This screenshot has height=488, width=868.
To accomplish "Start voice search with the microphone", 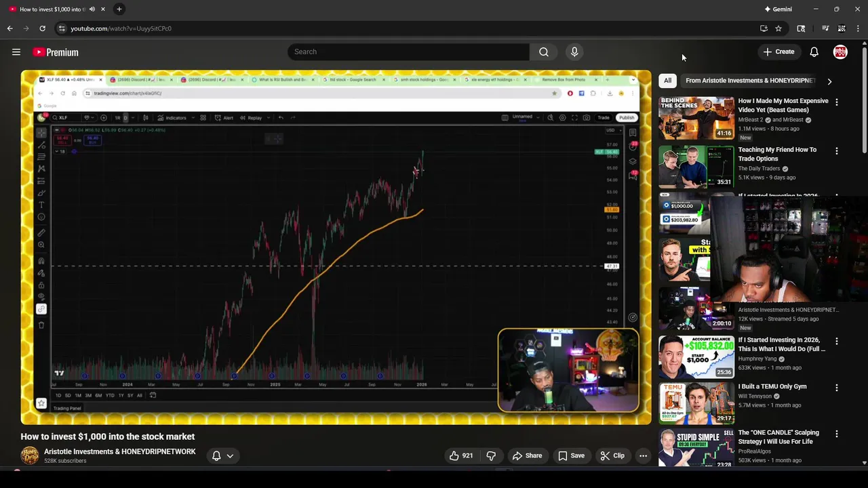I will coord(574,52).
